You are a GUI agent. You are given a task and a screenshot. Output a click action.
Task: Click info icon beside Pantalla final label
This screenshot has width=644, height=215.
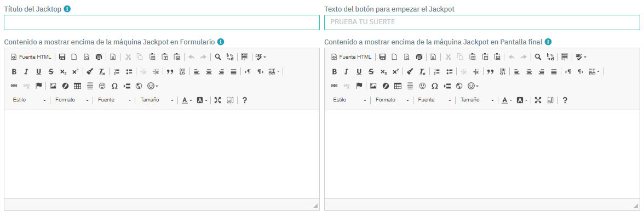coord(548,42)
